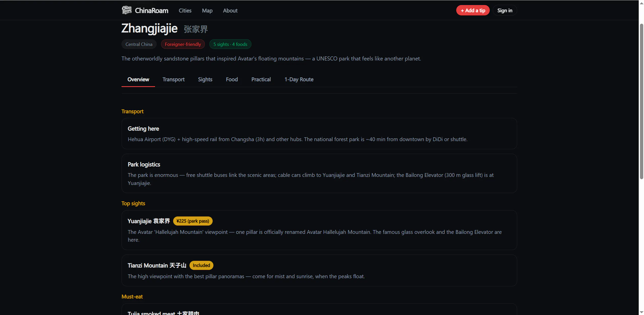This screenshot has width=644, height=315.
Task: Click the scrollbar up arrow
Action: coord(641,3)
